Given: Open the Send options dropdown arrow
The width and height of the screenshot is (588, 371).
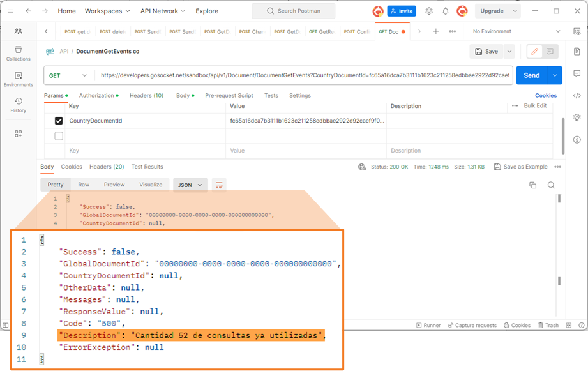Looking at the screenshot, I should coord(555,75).
